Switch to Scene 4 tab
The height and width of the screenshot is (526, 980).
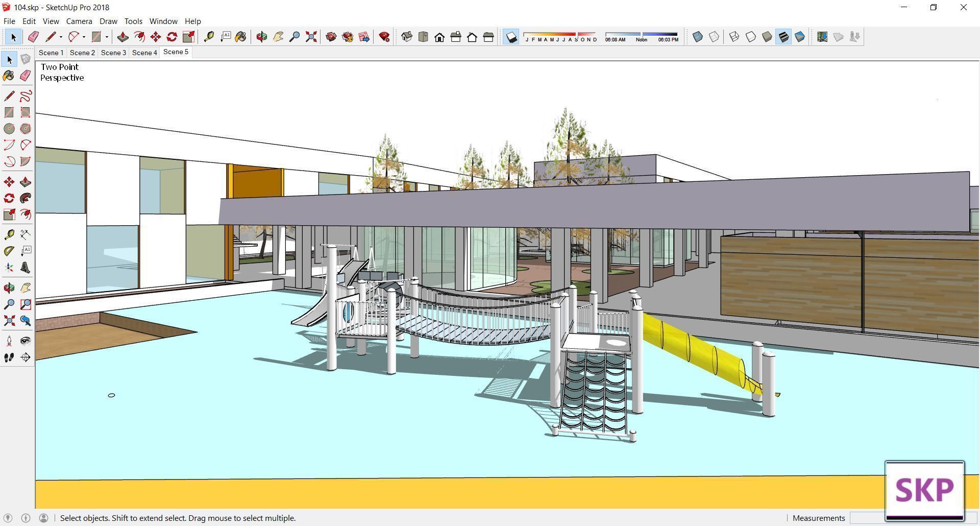pyautogui.click(x=144, y=53)
